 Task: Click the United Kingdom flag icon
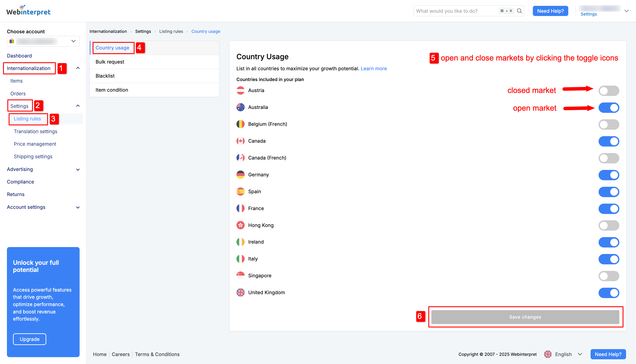[x=240, y=292]
